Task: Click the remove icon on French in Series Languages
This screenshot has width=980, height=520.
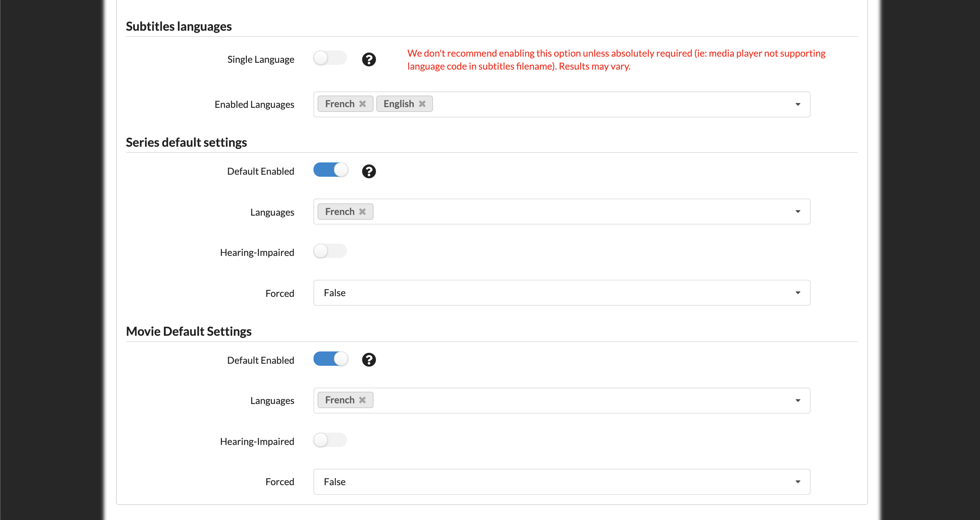Action: 363,211
